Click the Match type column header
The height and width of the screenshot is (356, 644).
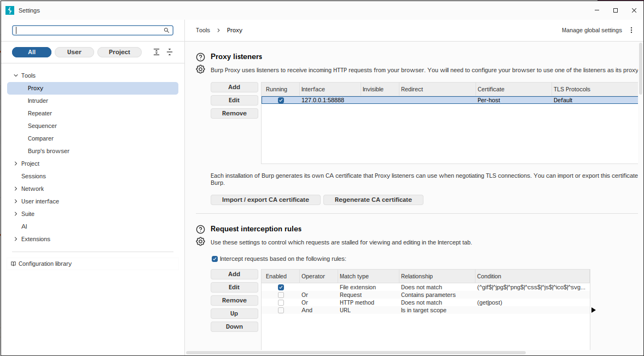tap(368, 276)
